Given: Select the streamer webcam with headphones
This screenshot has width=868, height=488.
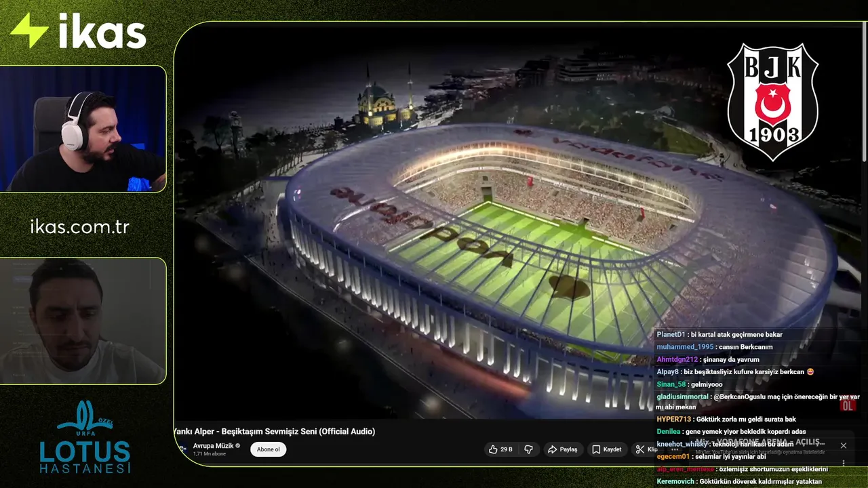Looking at the screenshot, I should click(x=83, y=129).
